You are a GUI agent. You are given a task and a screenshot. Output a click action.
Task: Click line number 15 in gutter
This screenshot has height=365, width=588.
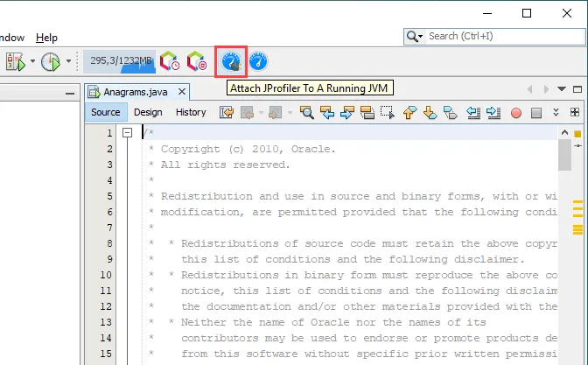[106, 354]
